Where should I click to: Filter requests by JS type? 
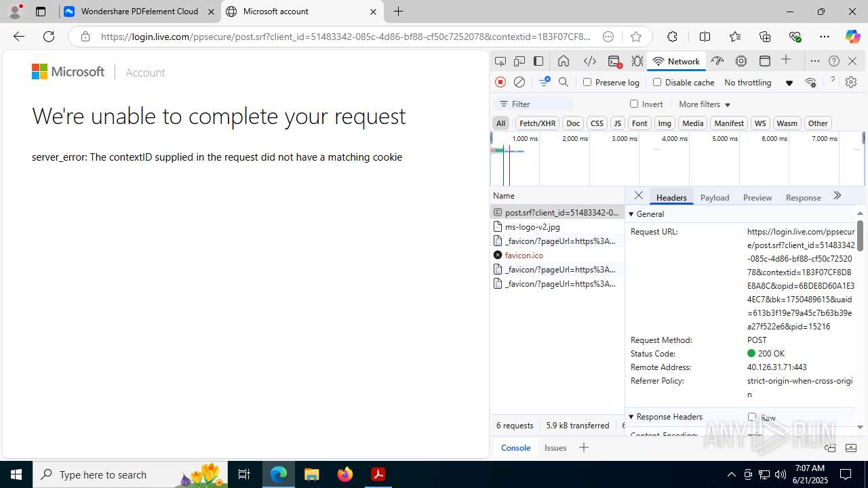(x=617, y=123)
